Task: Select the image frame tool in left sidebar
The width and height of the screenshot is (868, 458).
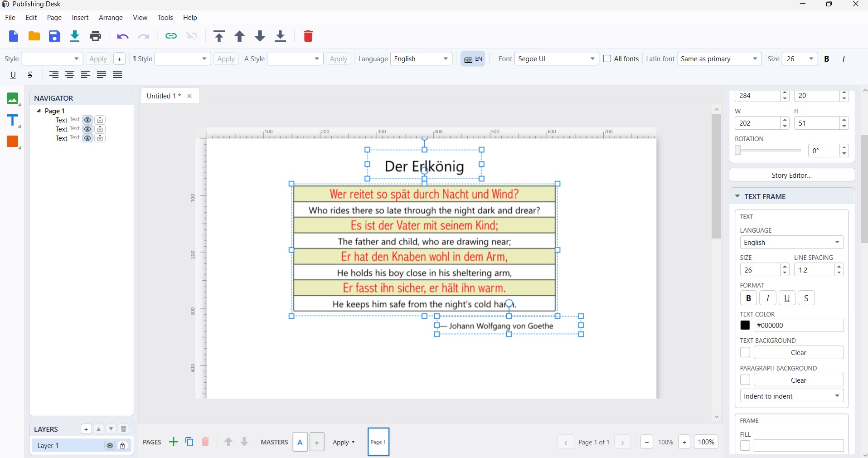Action: click(13, 98)
